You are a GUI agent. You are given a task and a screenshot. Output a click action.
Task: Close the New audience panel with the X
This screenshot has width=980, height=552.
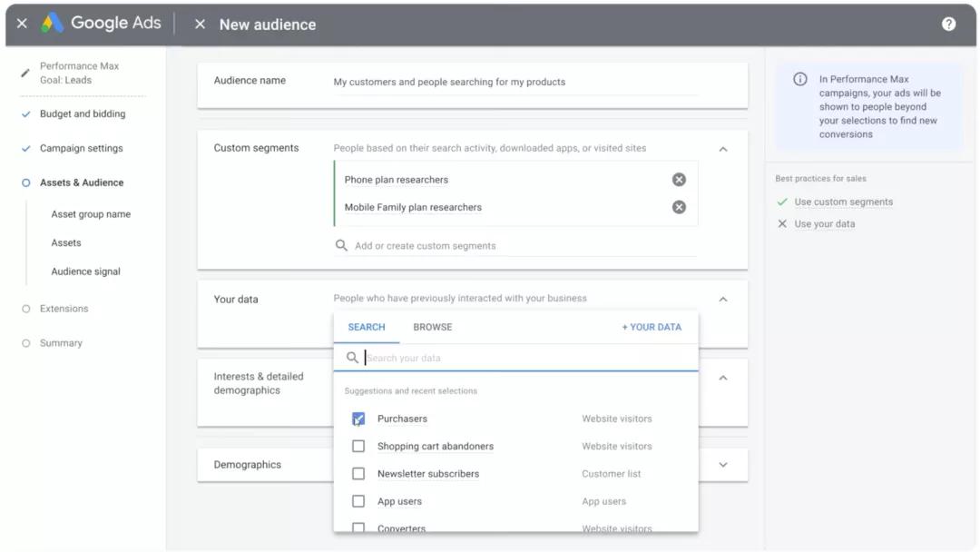(x=200, y=24)
